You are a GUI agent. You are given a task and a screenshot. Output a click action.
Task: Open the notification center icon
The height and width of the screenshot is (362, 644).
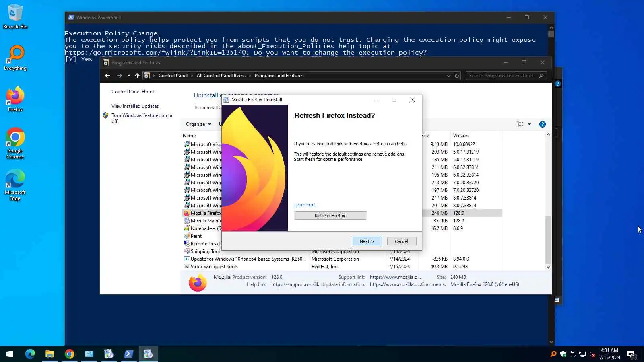(x=632, y=354)
